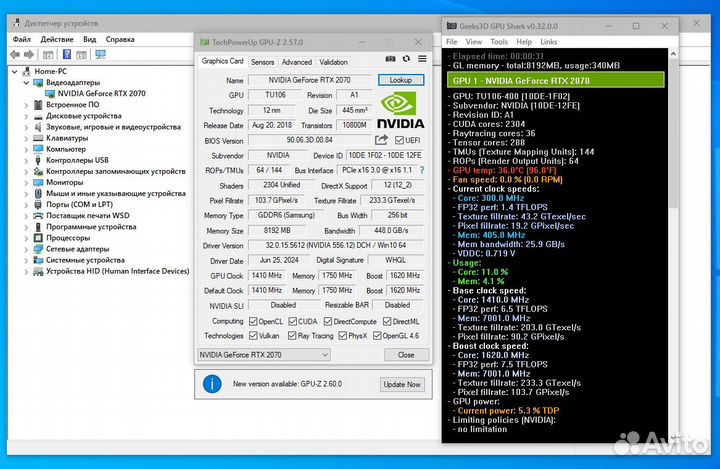Open the Tools menu in GPU Shark
This screenshot has width=720, height=469.
pos(498,42)
